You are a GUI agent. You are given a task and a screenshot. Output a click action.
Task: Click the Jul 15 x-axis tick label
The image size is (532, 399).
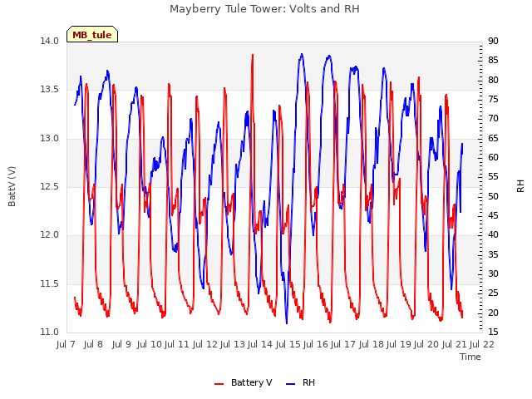coord(288,345)
